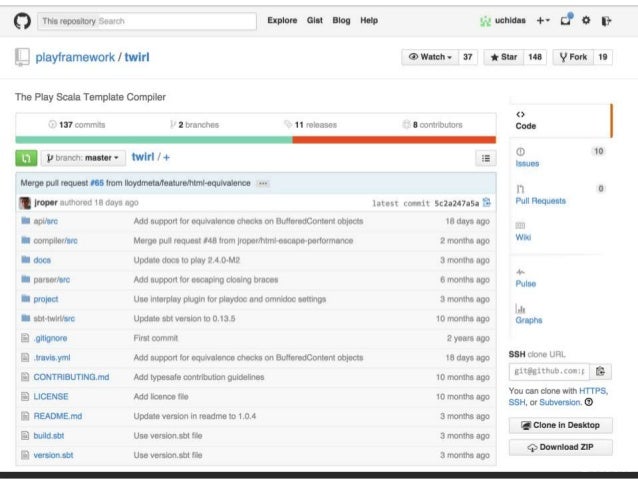The image size is (638, 479).
Task: Expand the Watch dropdown button
Action: click(x=430, y=57)
